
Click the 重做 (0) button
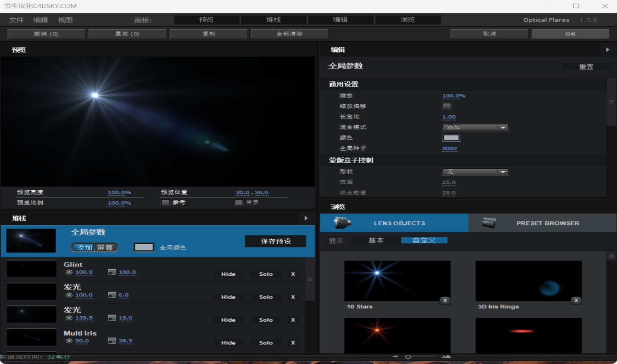(127, 34)
